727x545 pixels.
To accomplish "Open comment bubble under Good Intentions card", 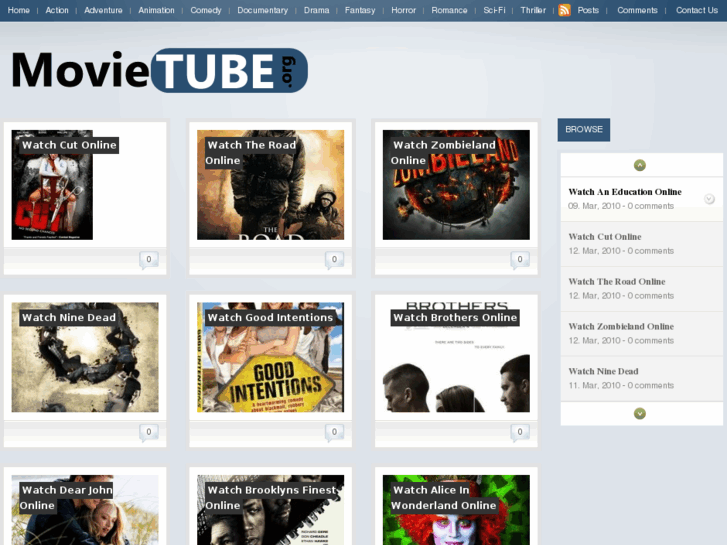I will pos(334,432).
